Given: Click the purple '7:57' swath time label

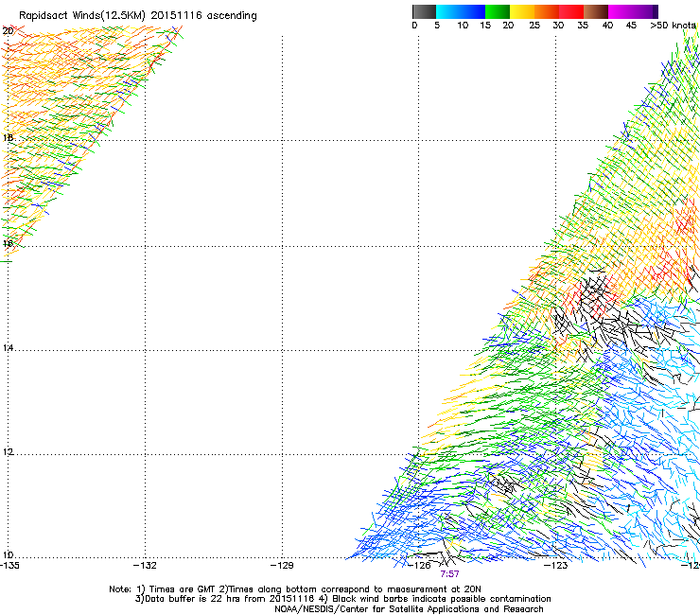Looking at the screenshot, I should pyautogui.click(x=449, y=574).
